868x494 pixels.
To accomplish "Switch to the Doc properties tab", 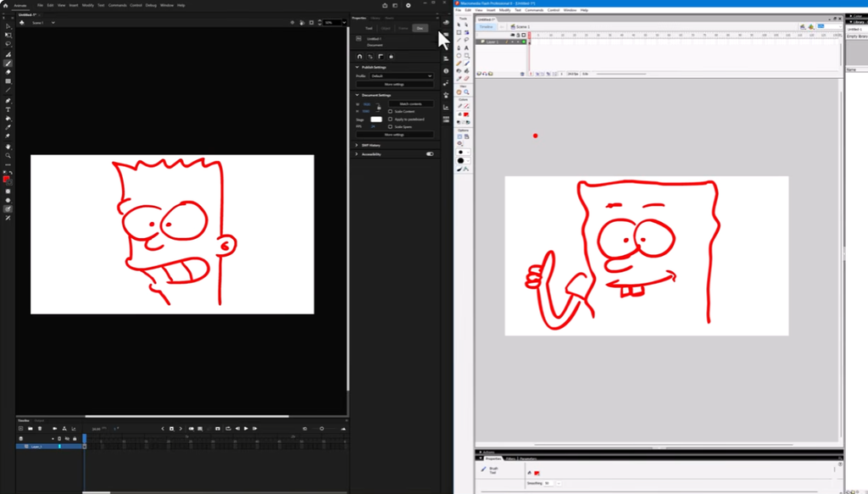I will [x=420, y=28].
